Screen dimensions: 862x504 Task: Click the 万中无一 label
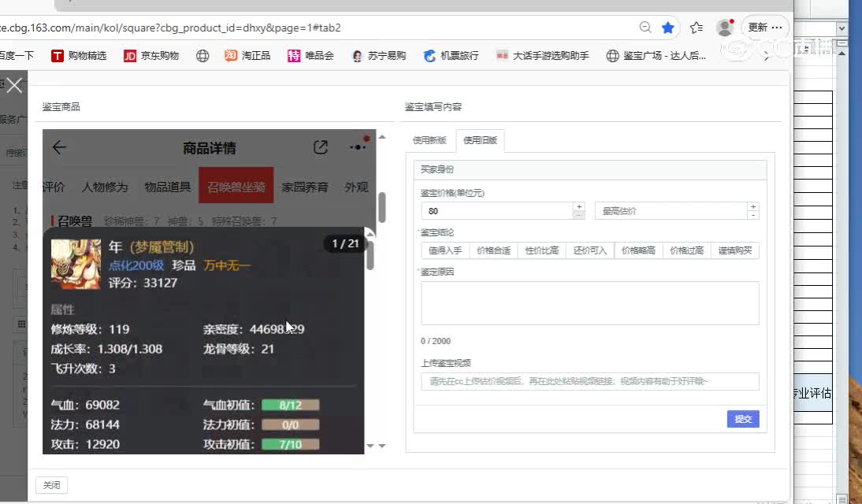[x=227, y=265]
